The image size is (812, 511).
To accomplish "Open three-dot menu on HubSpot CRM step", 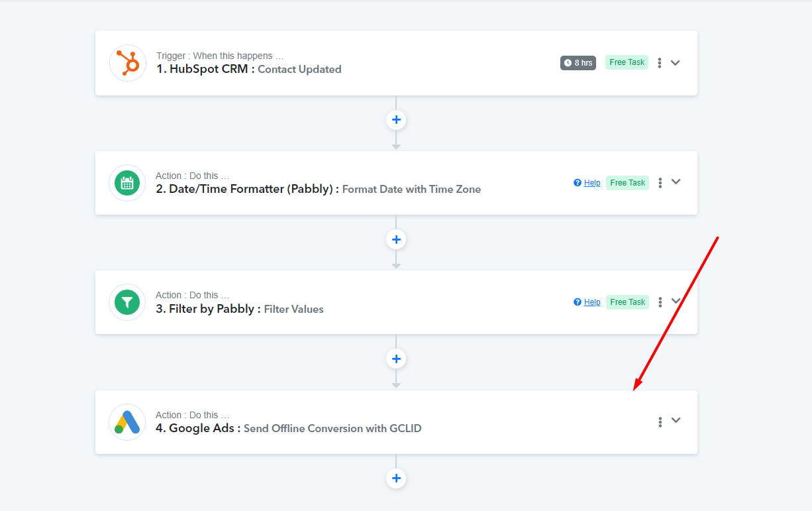I will pyautogui.click(x=660, y=63).
